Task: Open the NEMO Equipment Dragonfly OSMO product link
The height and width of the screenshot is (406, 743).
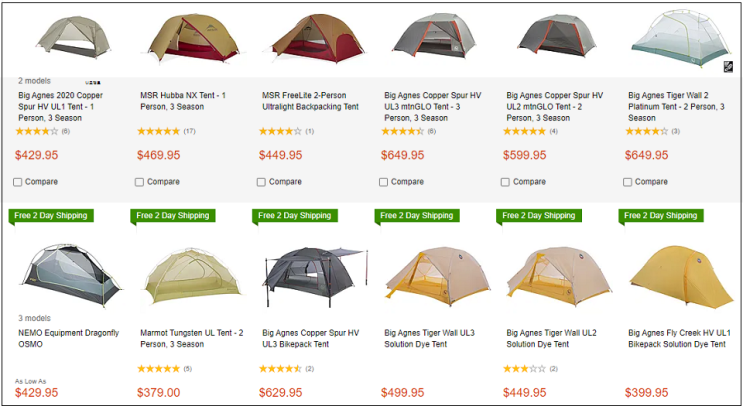Action: (x=68, y=338)
